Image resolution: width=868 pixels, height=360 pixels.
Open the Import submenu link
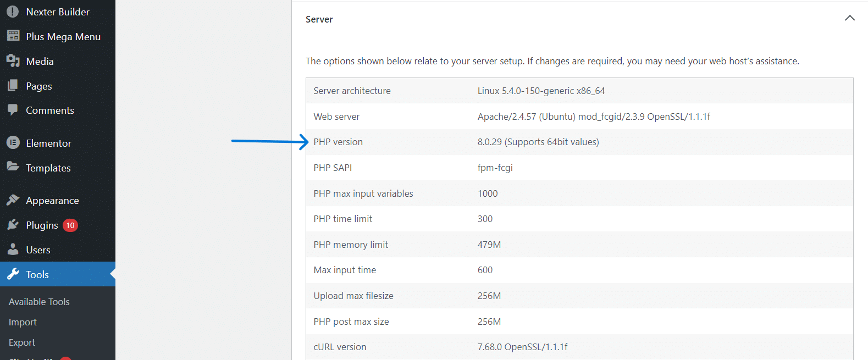(x=23, y=322)
